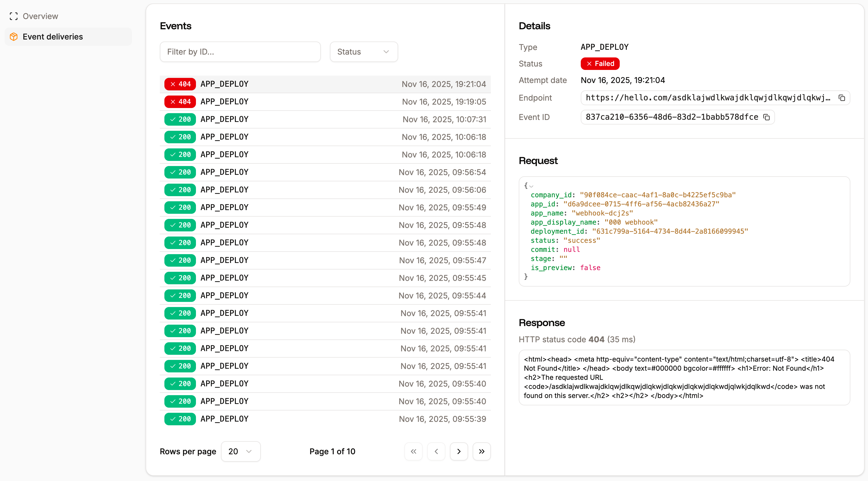This screenshot has height=481, width=868.
Task: Open the rows per page dropdown showing 20
Action: [x=240, y=451]
